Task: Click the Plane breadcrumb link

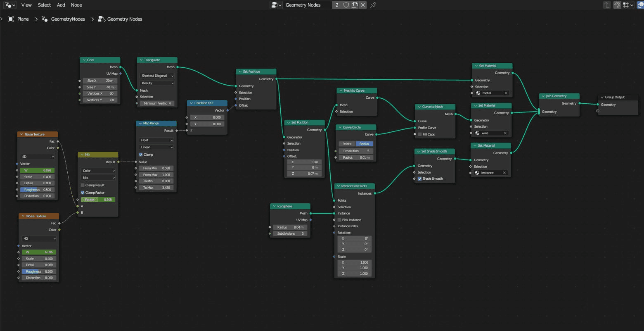Action: pyautogui.click(x=23, y=19)
